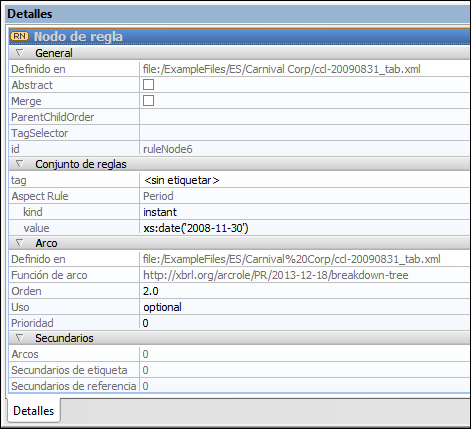
Task: Click the Abstract label
Action: point(32,85)
